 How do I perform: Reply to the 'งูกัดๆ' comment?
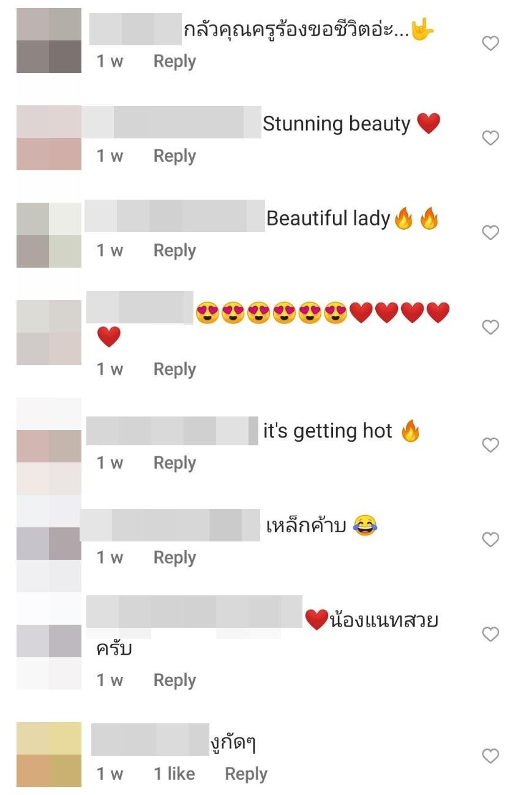[246, 774]
